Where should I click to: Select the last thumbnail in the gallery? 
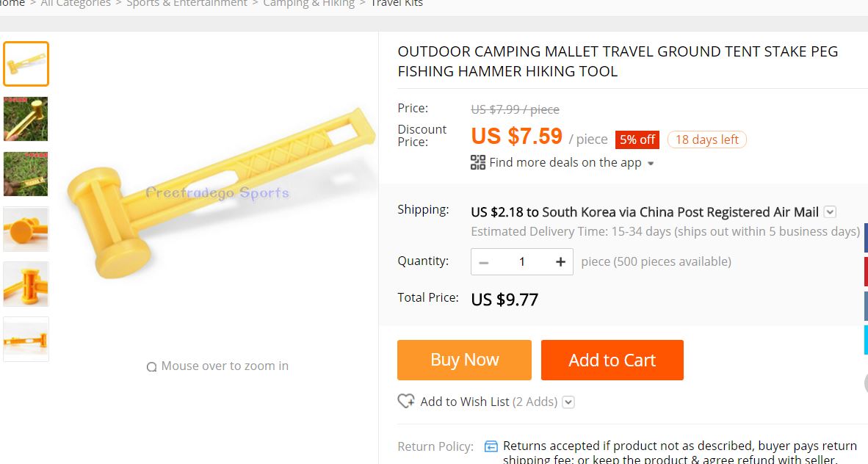pos(26,339)
